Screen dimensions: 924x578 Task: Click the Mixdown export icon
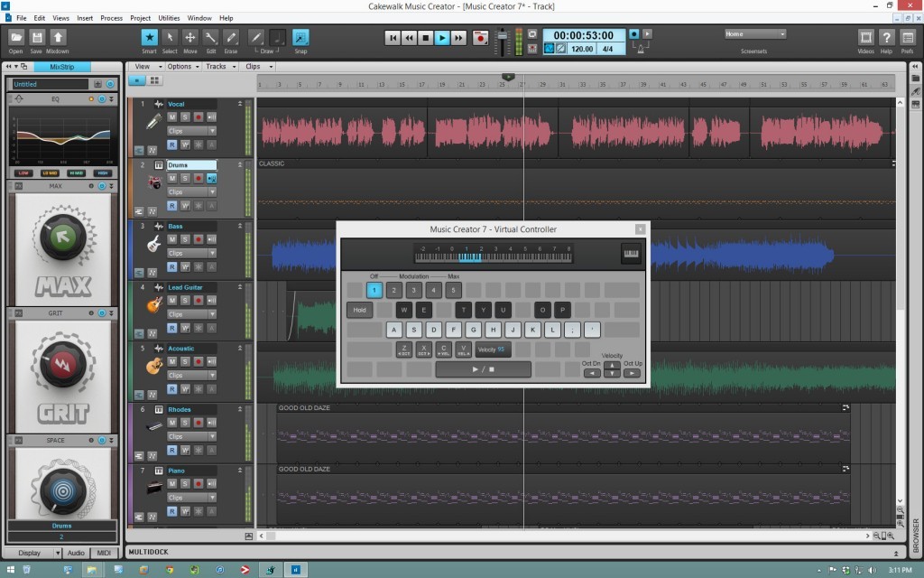pyautogui.click(x=58, y=38)
